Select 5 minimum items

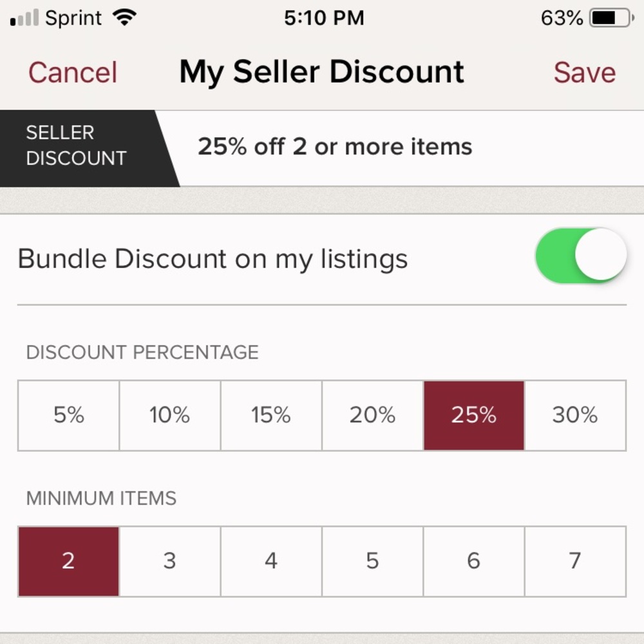click(372, 561)
